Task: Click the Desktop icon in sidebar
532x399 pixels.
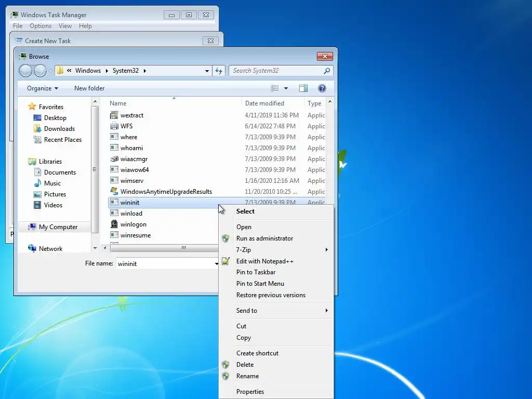Action: (x=37, y=118)
